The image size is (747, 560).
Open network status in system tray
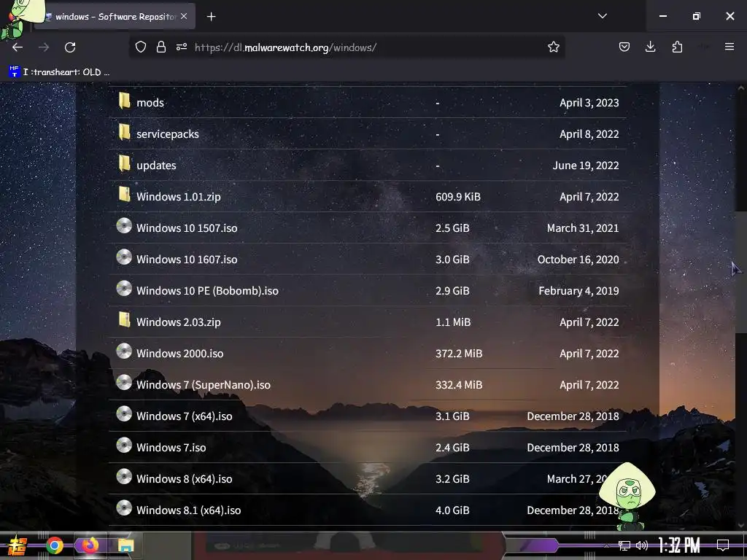coord(624,545)
